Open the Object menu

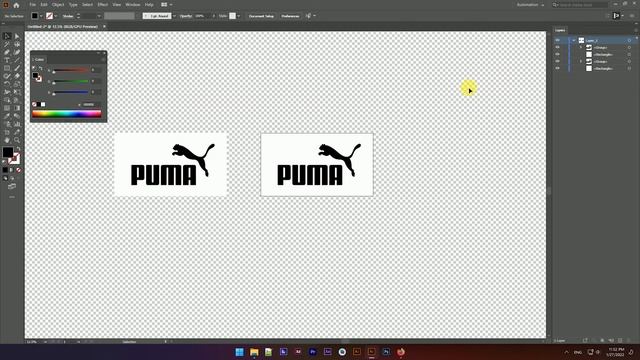tap(58, 4)
